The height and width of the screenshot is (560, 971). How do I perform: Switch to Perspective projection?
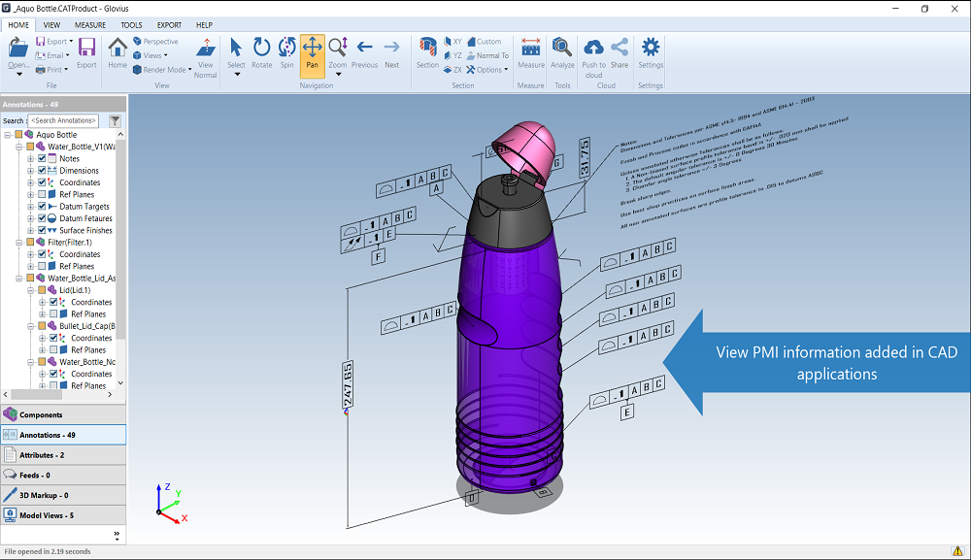click(155, 42)
